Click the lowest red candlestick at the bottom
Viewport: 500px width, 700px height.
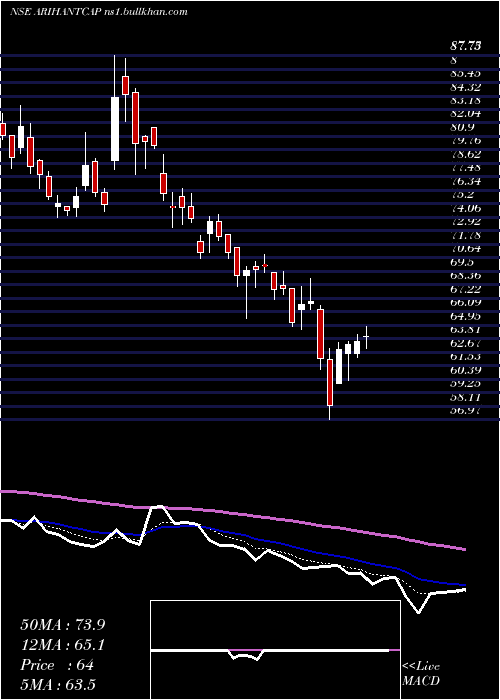coord(330,382)
